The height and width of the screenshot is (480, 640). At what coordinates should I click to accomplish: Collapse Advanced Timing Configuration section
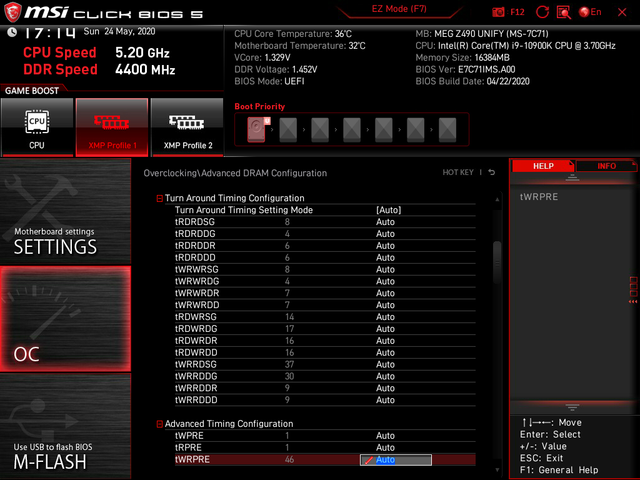tap(160, 424)
